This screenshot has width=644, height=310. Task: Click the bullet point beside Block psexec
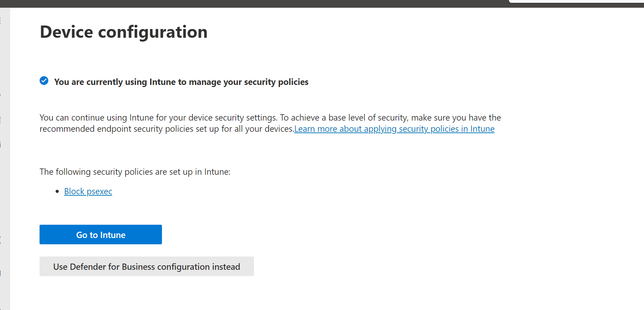click(x=57, y=192)
